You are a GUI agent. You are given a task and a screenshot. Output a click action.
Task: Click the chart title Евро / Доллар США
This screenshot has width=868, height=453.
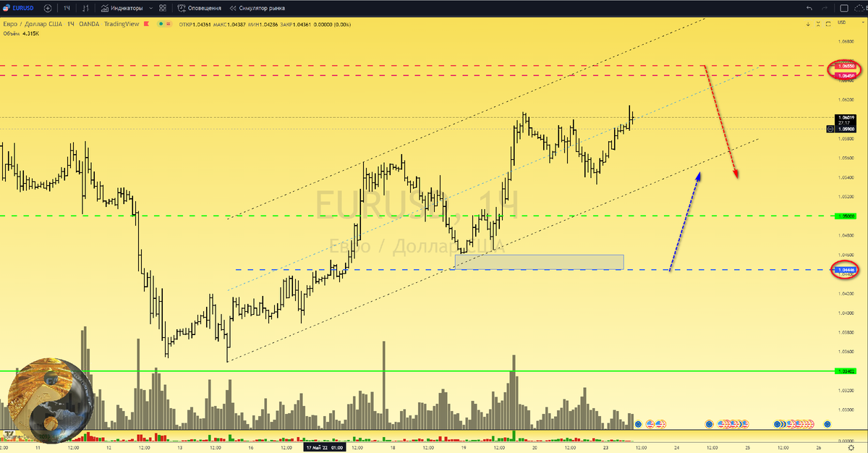32,24
